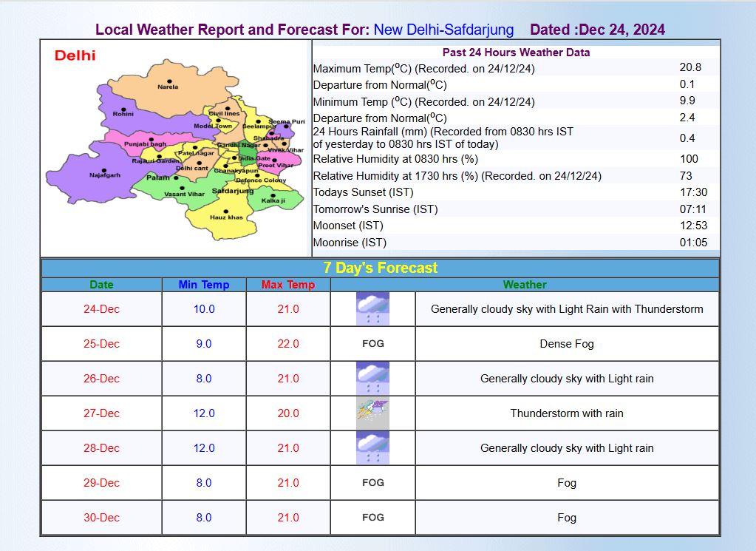This screenshot has width=756, height=551.
Task: Click the 10.0 min temp for 24-Dec
Action: coord(204,309)
